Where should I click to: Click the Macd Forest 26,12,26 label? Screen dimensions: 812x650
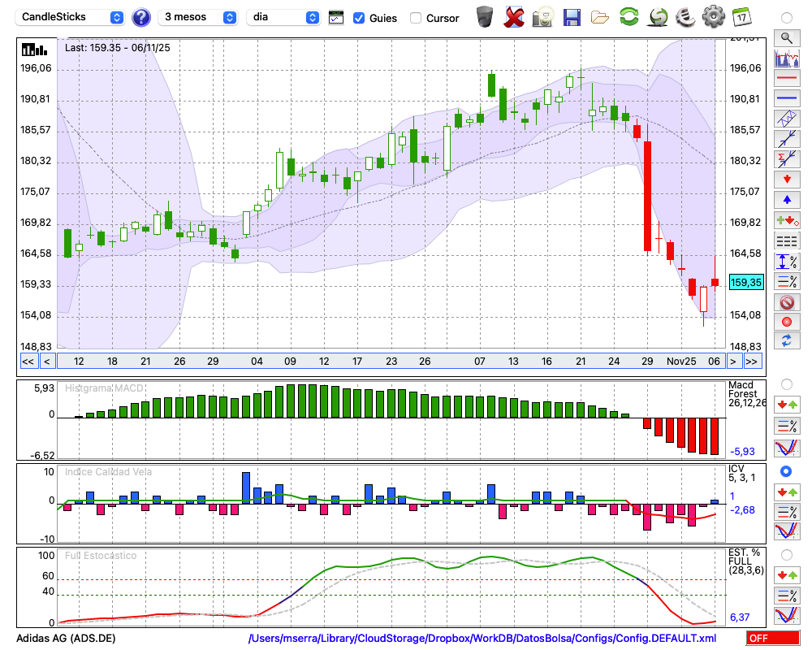coord(746,394)
